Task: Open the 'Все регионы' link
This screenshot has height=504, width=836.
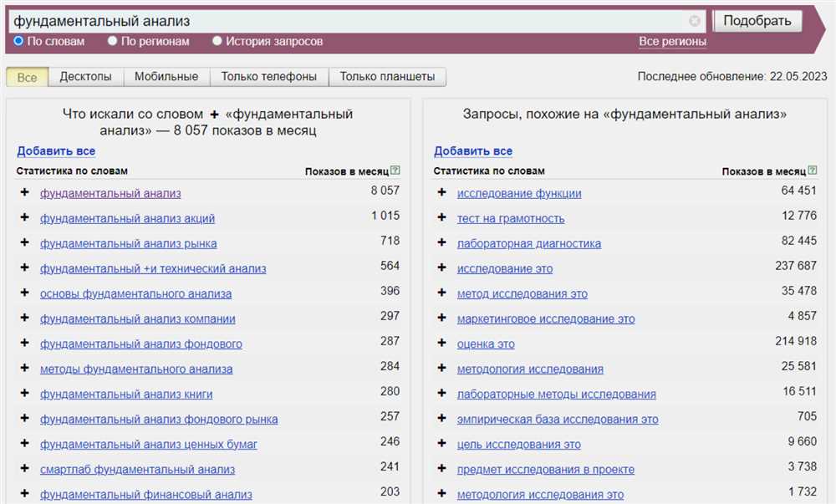Action: pyautogui.click(x=672, y=42)
